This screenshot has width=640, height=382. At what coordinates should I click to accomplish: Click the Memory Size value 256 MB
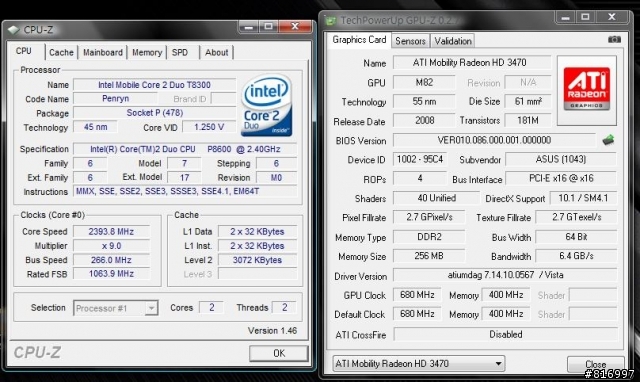click(429, 256)
